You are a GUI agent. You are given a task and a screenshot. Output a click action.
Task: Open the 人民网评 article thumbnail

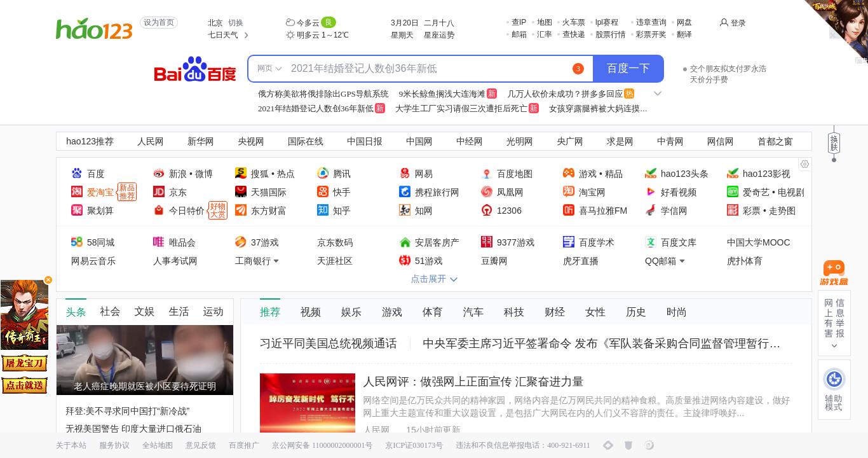[x=308, y=403]
